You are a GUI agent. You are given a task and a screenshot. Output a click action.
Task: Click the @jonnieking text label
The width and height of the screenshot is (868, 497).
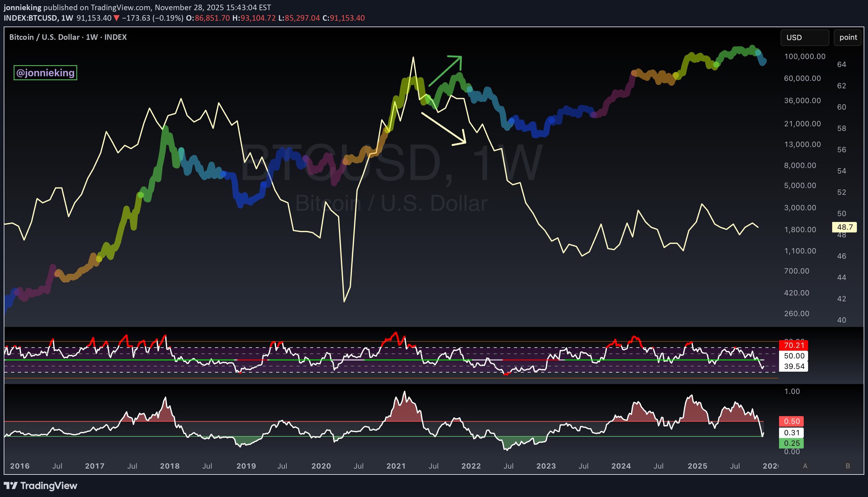(x=45, y=73)
